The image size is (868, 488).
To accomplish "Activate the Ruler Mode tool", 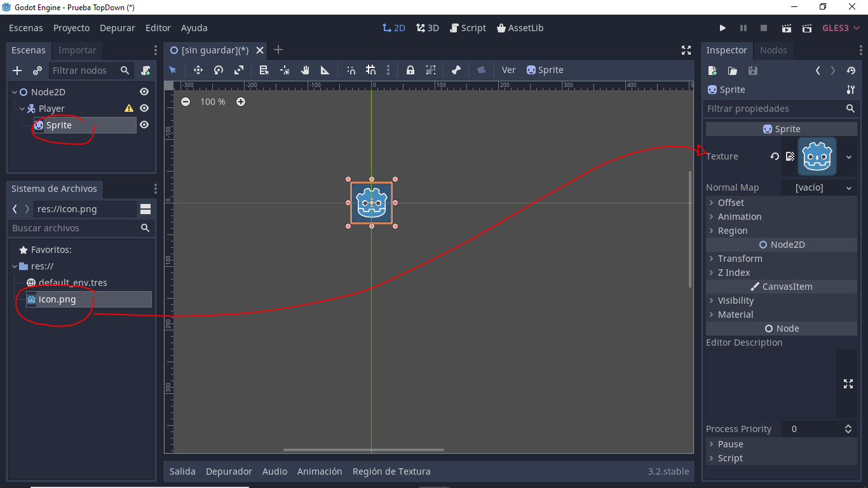I will pyautogui.click(x=325, y=70).
